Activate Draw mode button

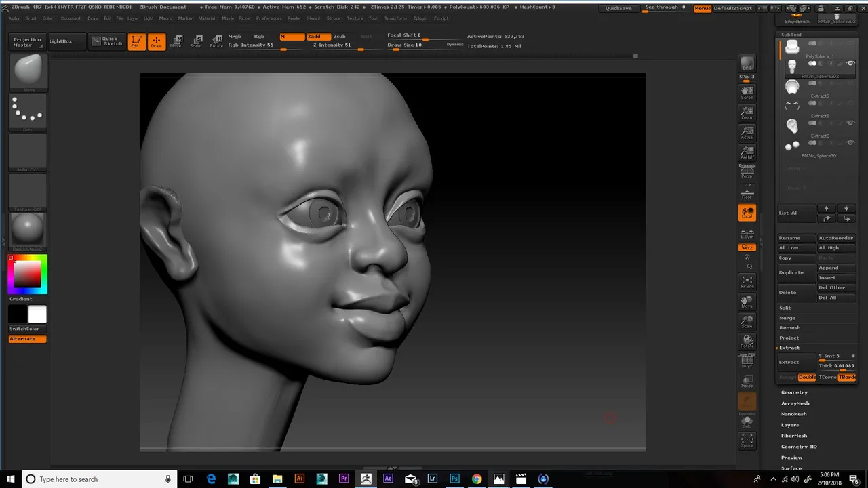pyautogui.click(x=157, y=41)
